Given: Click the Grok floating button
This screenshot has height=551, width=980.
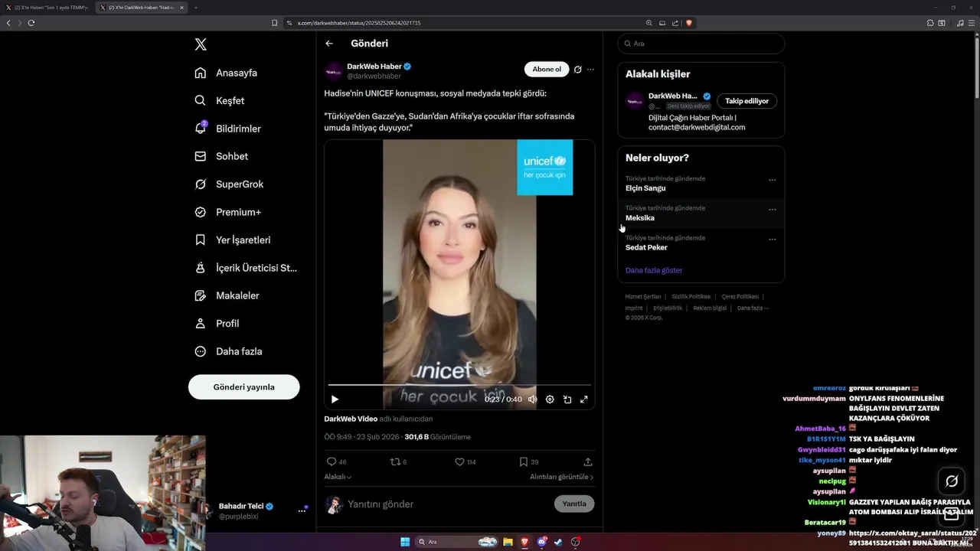Looking at the screenshot, I should (x=952, y=481).
